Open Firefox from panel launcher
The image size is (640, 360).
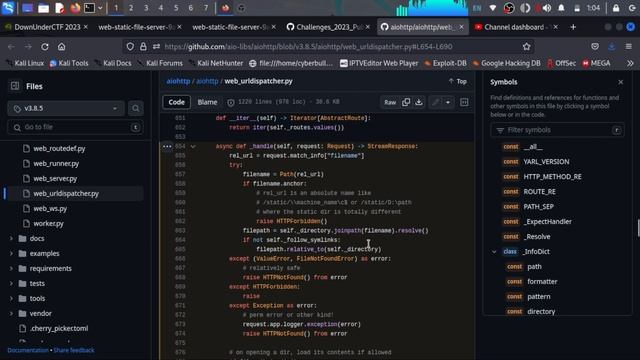(x=75, y=8)
